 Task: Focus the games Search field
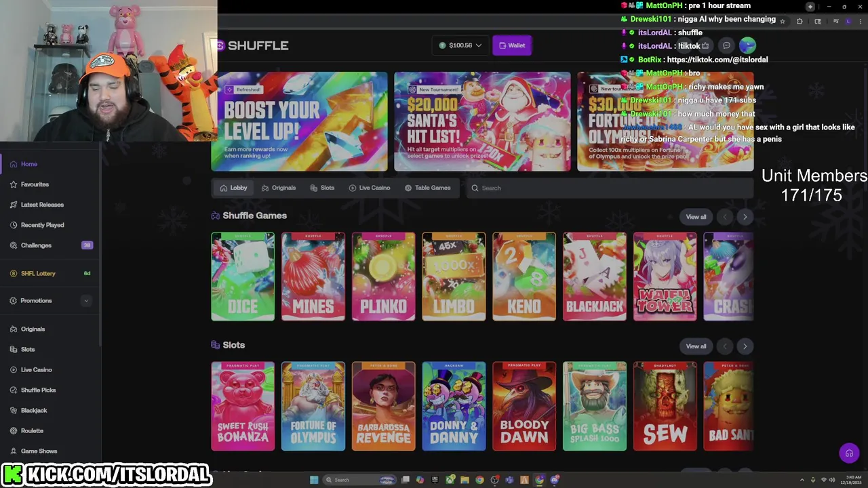coord(610,188)
